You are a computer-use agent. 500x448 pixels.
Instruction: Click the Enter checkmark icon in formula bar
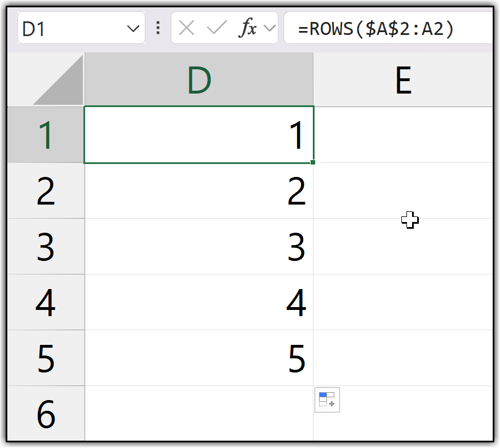click(x=216, y=28)
